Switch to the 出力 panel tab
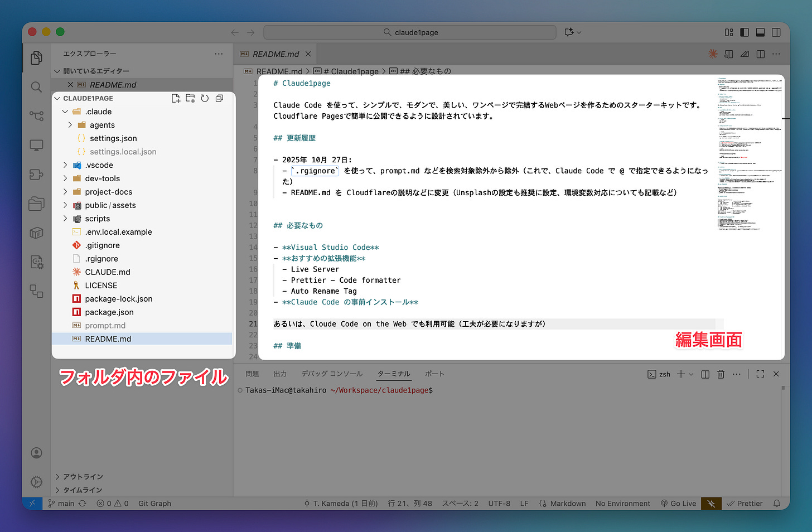 (280, 374)
